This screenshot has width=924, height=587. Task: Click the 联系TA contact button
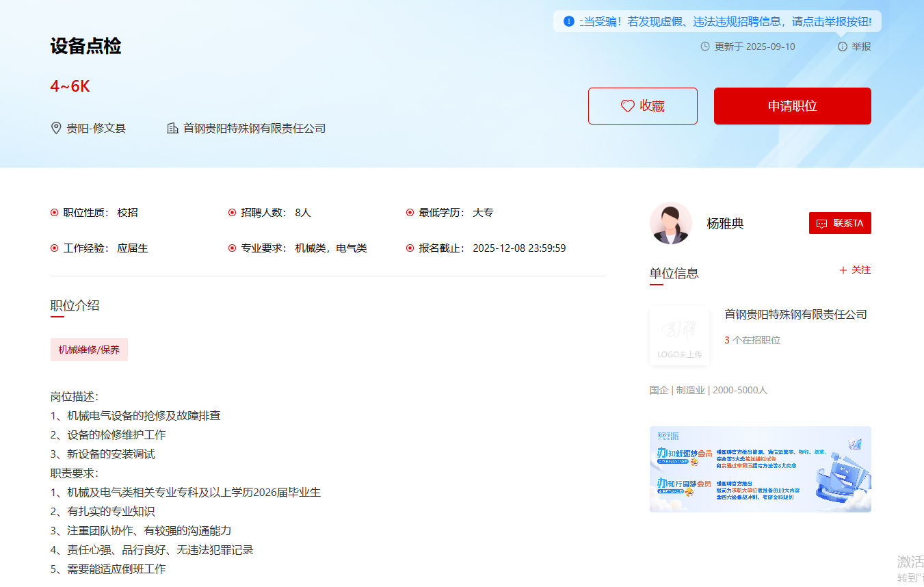[x=840, y=223]
